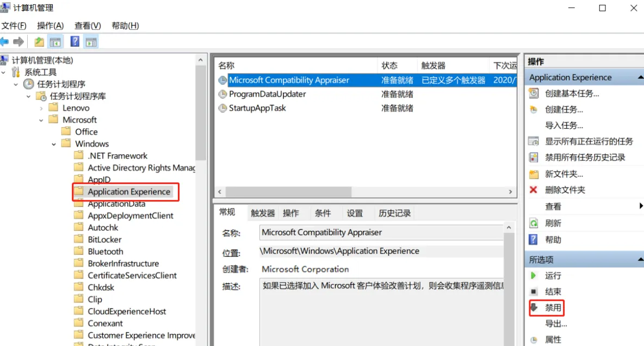Click the green 运行 play icon
The image size is (644, 346).
click(534, 275)
